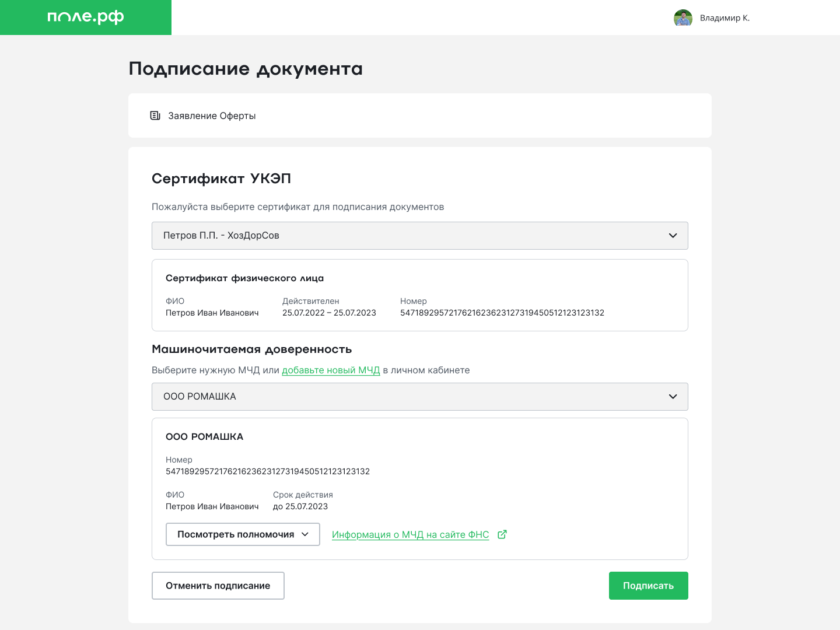This screenshot has height=630, width=840.
Task: Click the external link icon after ФНС
Action: 502,534
